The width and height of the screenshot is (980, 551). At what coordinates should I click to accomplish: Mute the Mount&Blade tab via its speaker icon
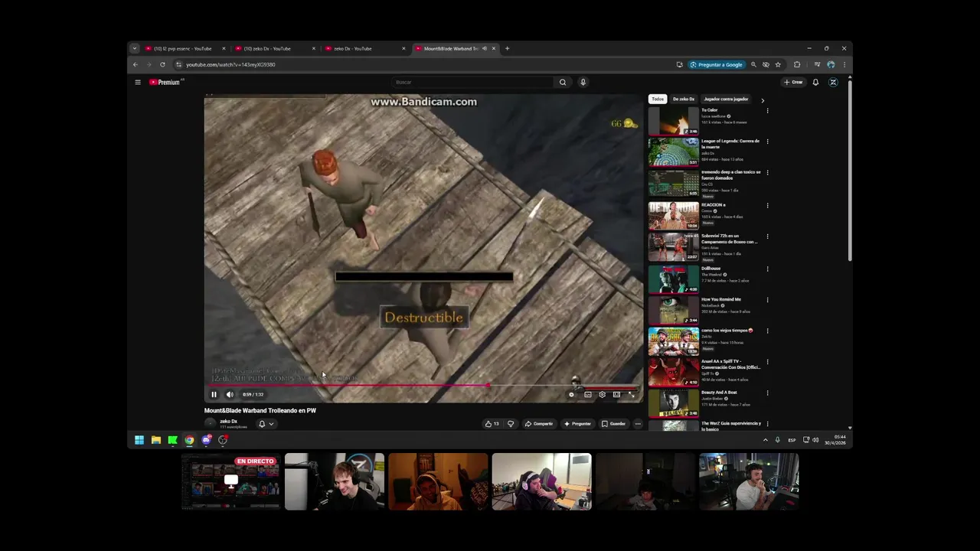(485, 48)
